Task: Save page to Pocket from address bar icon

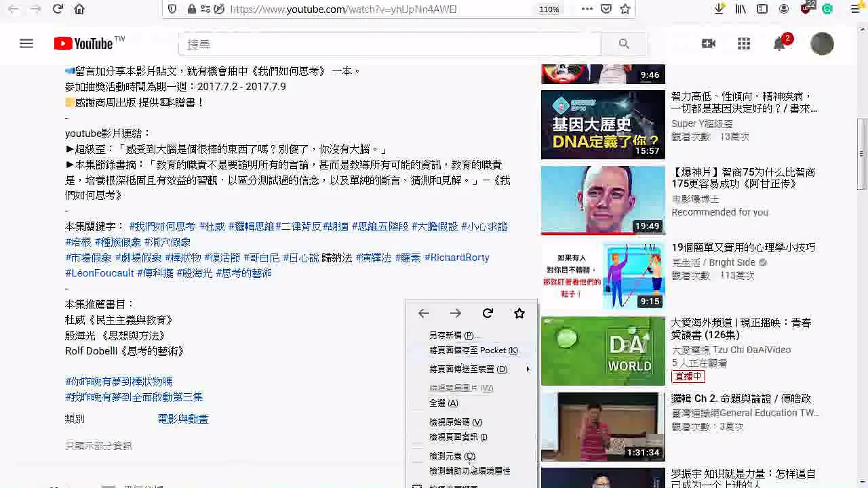Action: click(606, 9)
